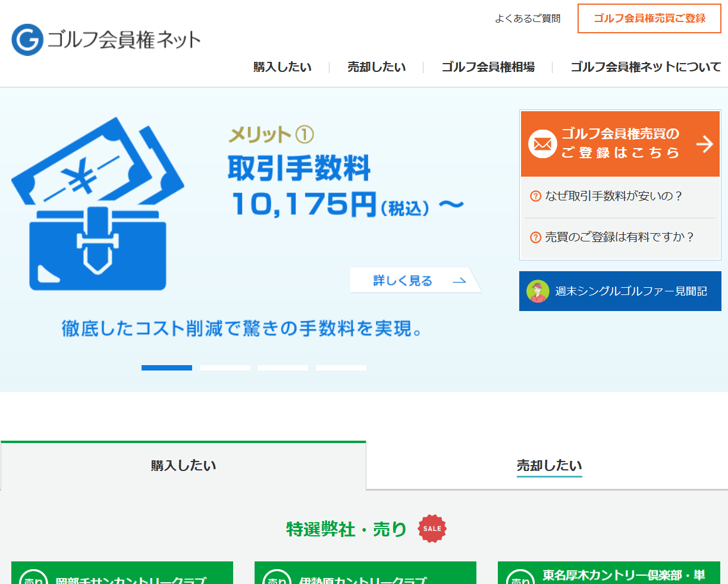
Task: Open なぜ取引手数料が安いの？ link
Action: (x=614, y=196)
